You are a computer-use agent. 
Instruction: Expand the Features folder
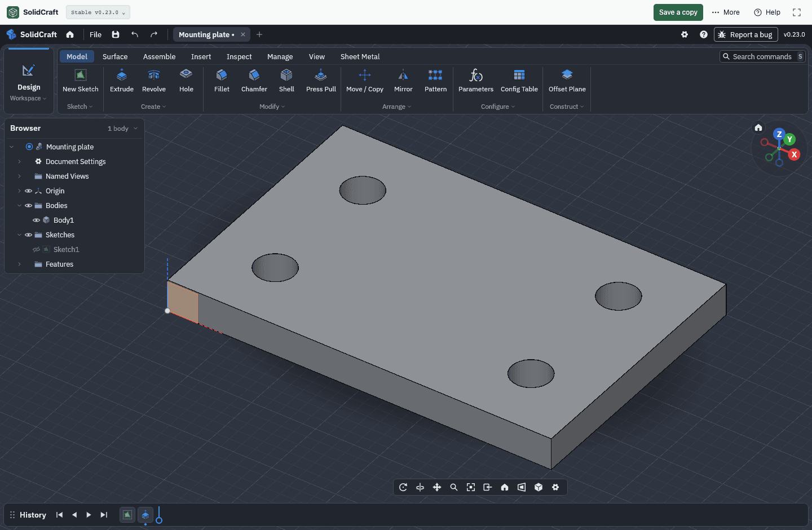(19, 264)
